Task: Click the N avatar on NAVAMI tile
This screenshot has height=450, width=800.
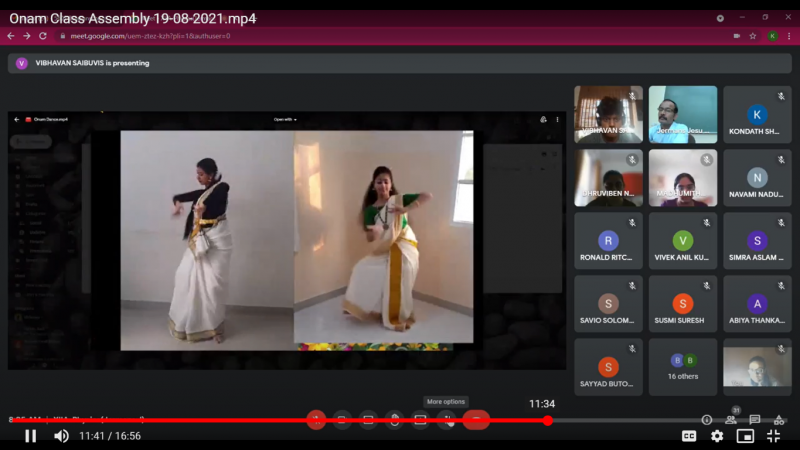Action: [x=757, y=178]
